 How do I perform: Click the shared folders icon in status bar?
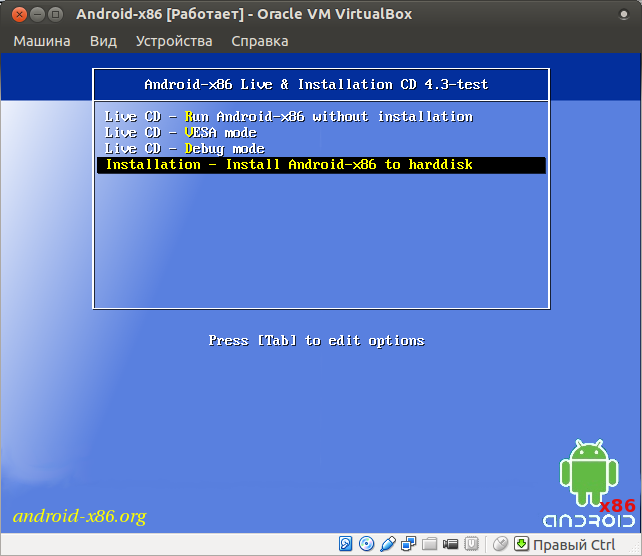click(430, 545)
